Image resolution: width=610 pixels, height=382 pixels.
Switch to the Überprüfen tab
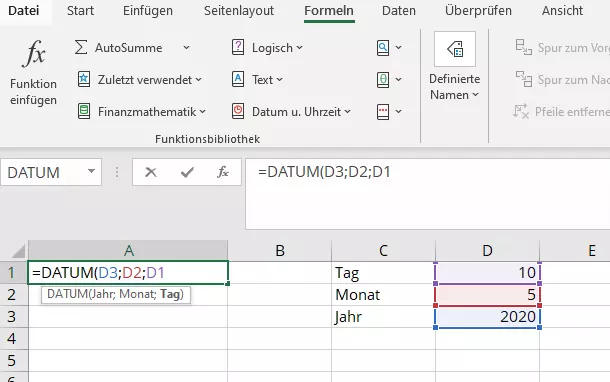[478, 11]
